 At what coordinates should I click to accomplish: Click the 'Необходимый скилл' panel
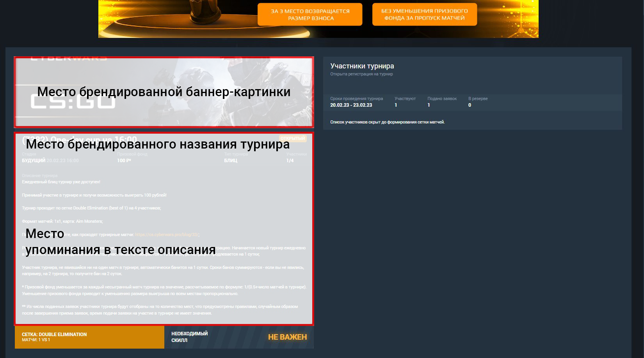click(x=239, y=337)
